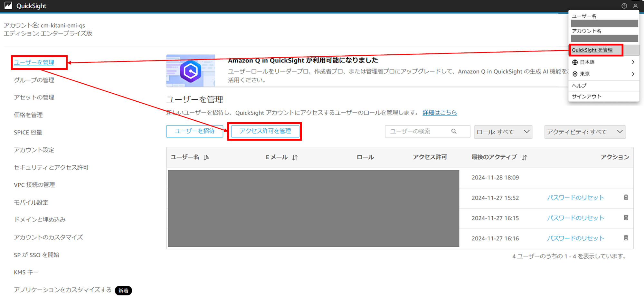Open KMS キー in sidebar

click(x=26, y=272)
